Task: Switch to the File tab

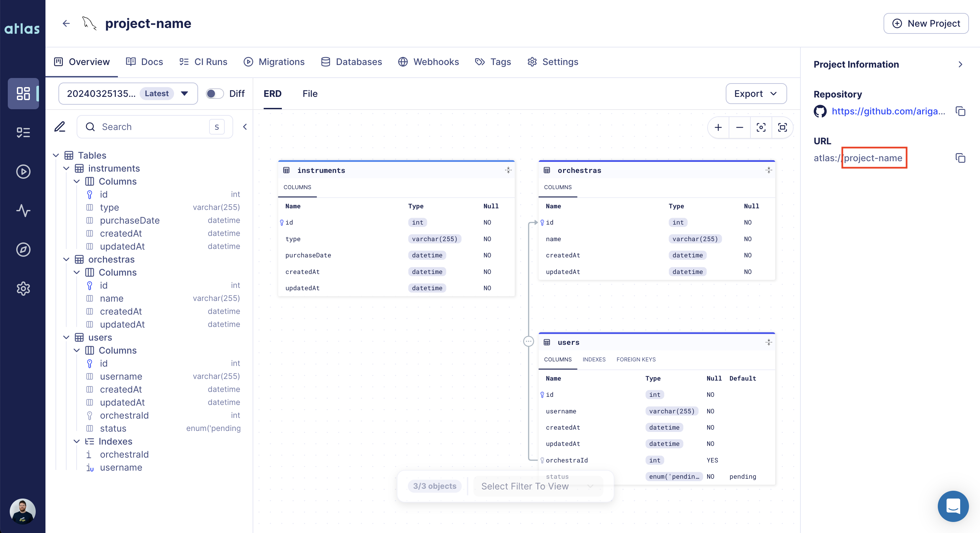Action: click(310, 94)
